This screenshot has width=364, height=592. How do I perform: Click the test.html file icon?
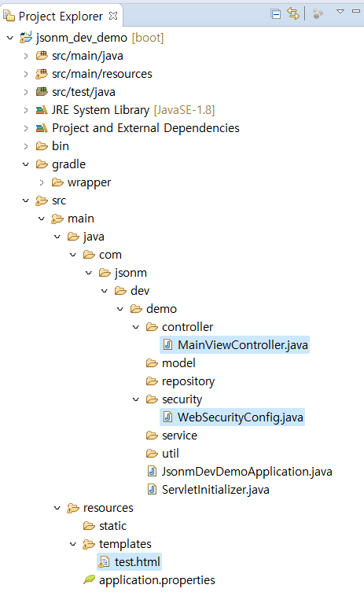(x=104, y=562)
